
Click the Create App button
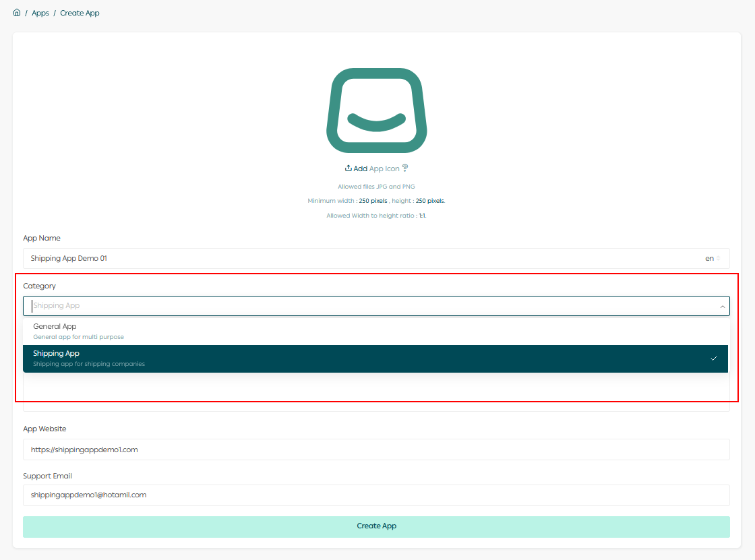pos(377,526)
